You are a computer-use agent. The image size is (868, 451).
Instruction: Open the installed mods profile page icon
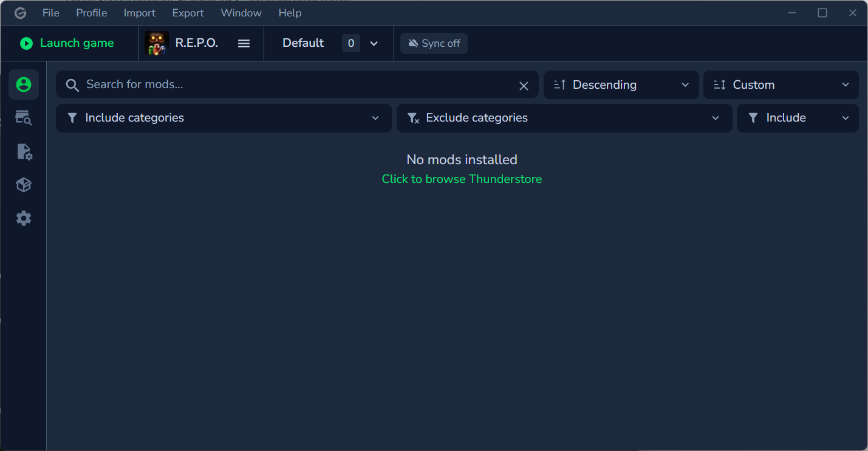click(24, 84)
